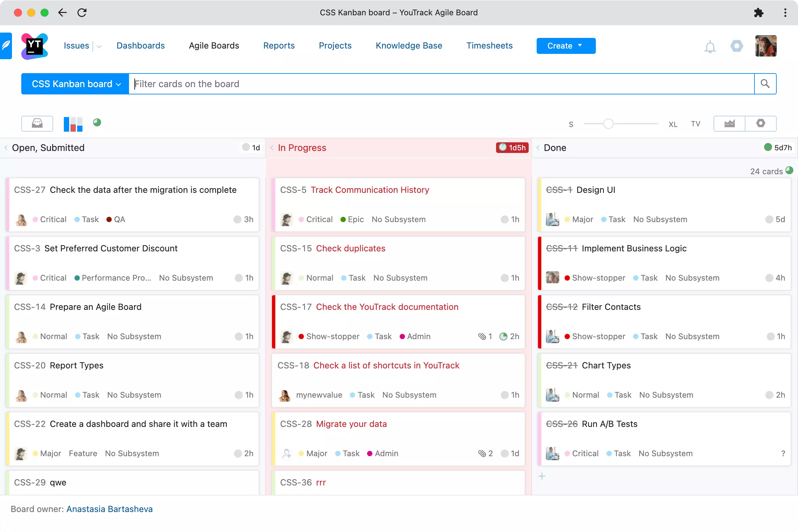Show the board chart view icon
798x532 pixels.
point(730,123)
